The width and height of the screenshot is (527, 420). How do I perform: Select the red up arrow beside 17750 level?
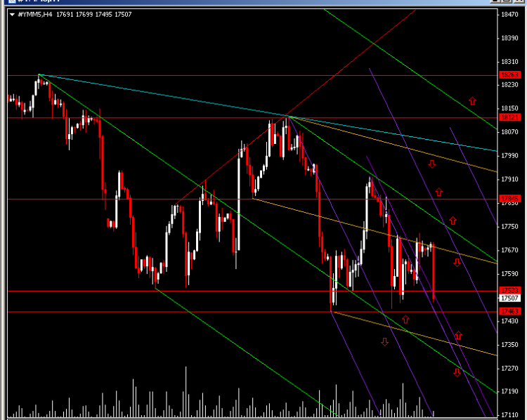[x=453, y=221]
